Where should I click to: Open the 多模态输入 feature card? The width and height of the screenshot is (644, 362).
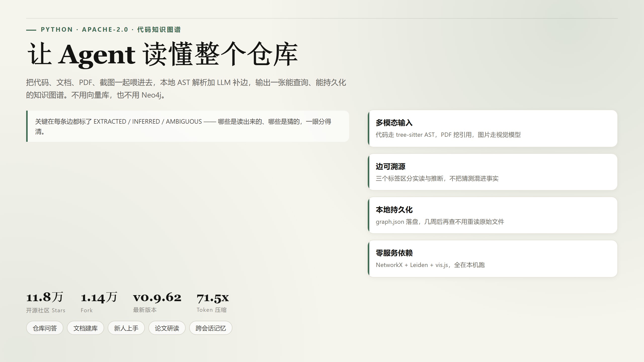[x=493, y=128]
